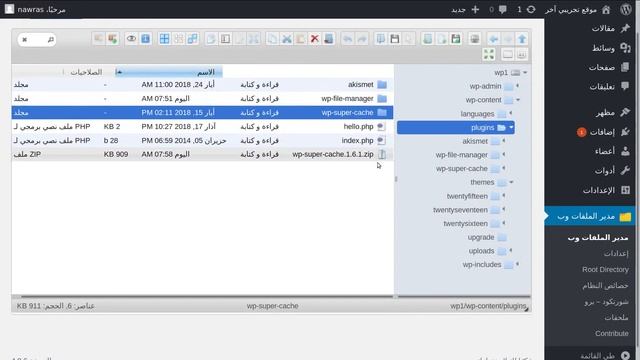
Task: Select hello.php in file list
Action: click(202, 127)
